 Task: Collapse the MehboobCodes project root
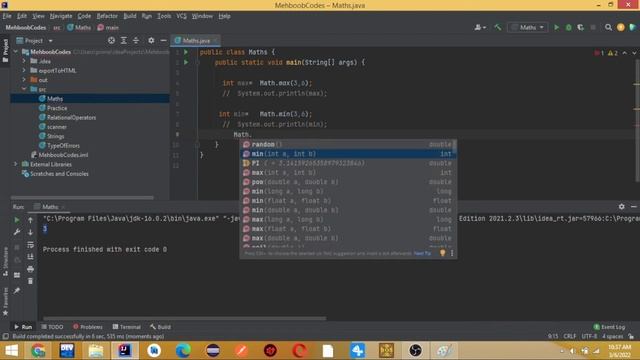point(16,52)
